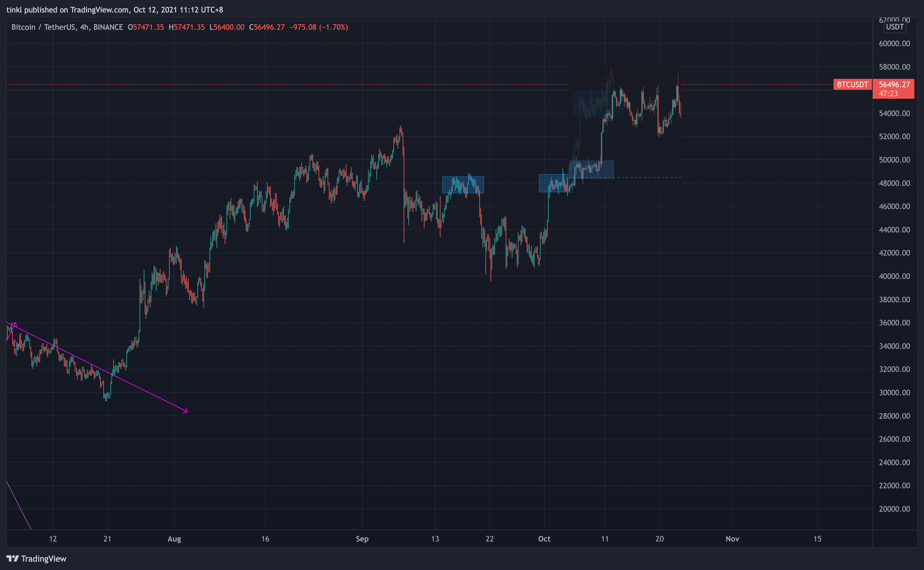
Task: Click the 28000.00 price axis label
Action: (894, 416)
